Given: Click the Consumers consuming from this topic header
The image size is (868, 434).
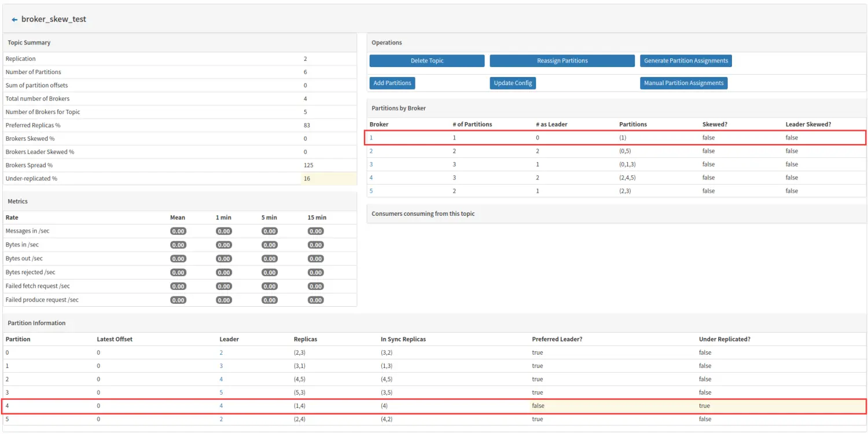Looking at the screenshot, I should [x=423, y=214].
